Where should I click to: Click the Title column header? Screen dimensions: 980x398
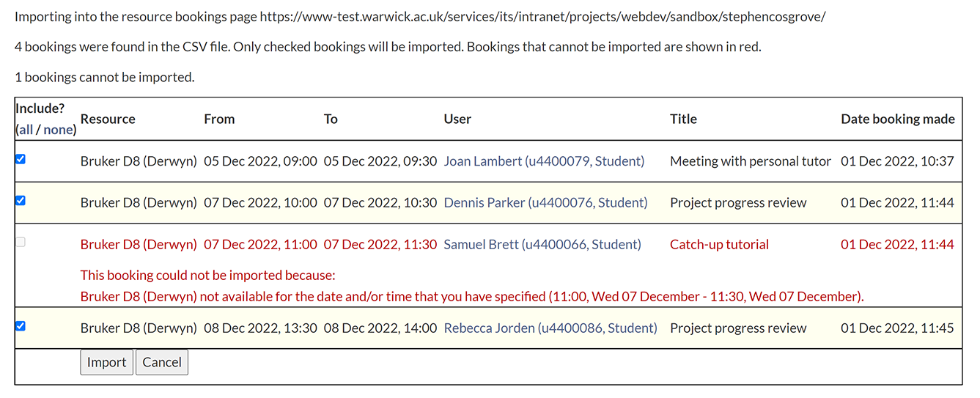(683, 119)
